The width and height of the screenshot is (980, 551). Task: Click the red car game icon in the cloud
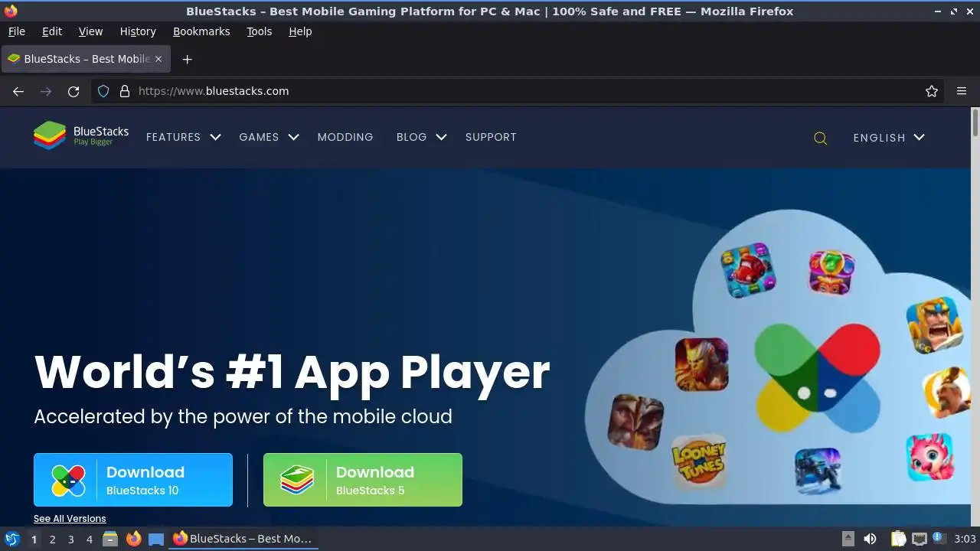click(748, 270)
